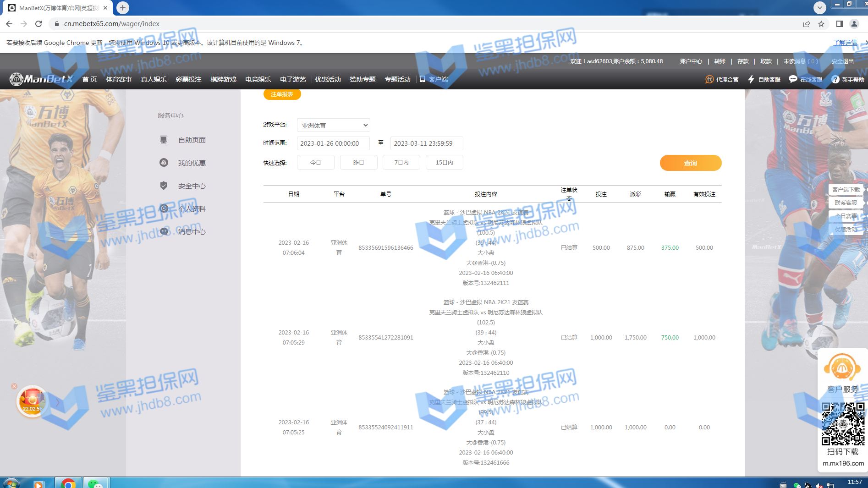Close the floating red envelope widget
This screenshot has height=488, width=868.
14,386
